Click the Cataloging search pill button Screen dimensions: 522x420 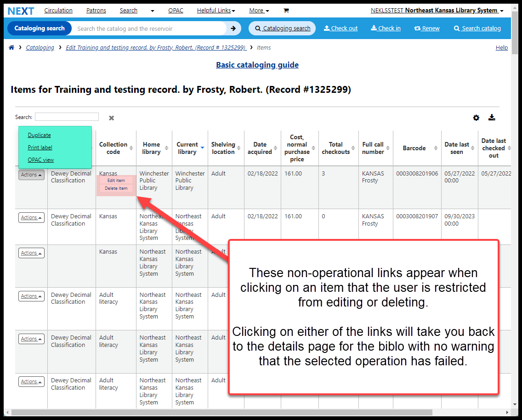[282, 28]
